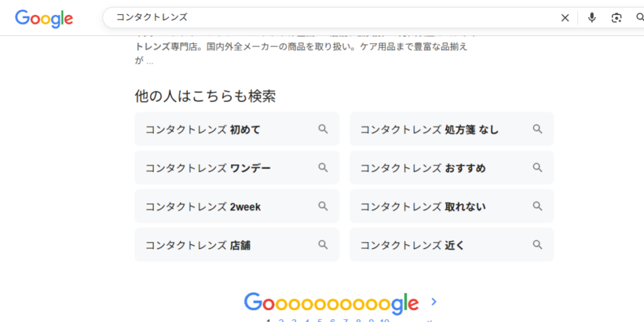Open search by image camera icon

[616, 18]
